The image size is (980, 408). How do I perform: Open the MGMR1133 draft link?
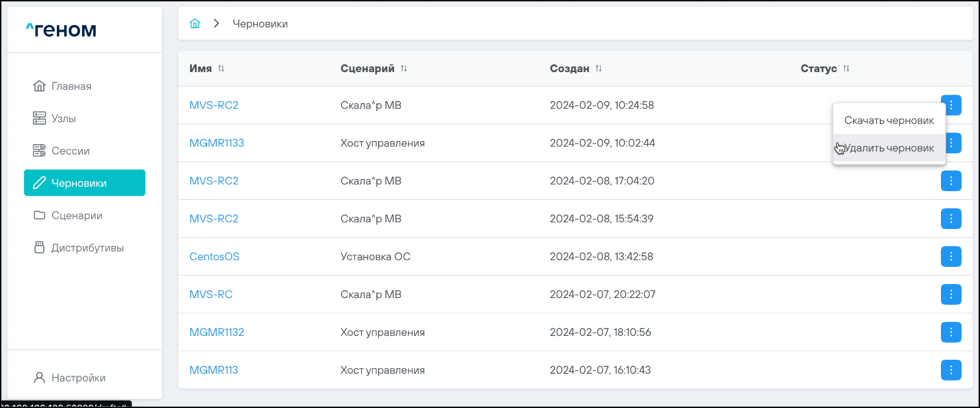(x=216, y=143)
